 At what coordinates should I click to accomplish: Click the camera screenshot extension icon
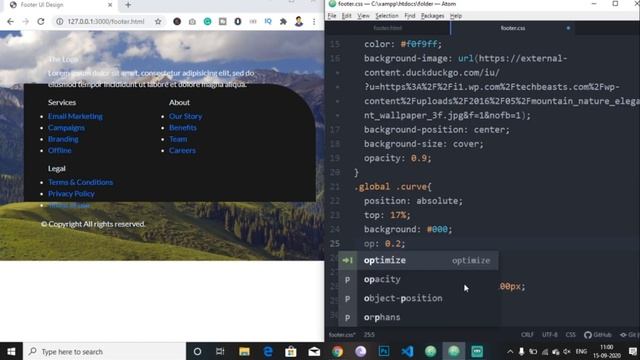(x=192, y=22)
